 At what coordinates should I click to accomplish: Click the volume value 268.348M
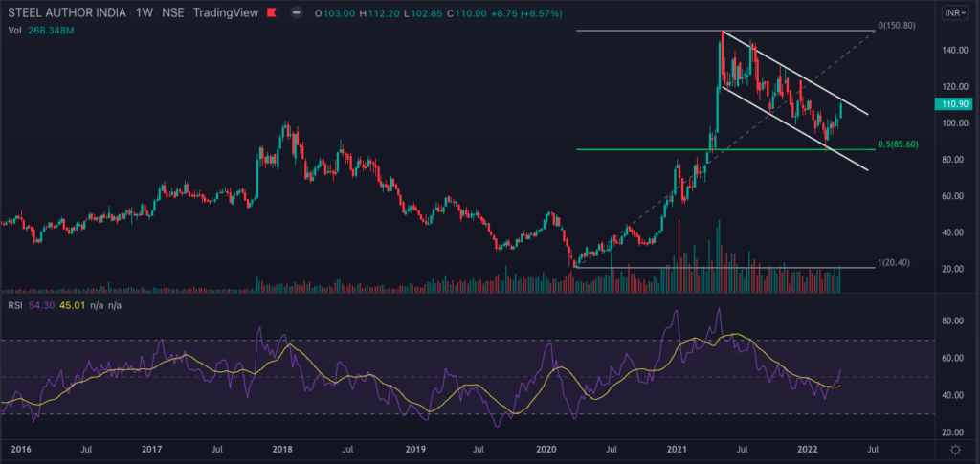[51, 30]
